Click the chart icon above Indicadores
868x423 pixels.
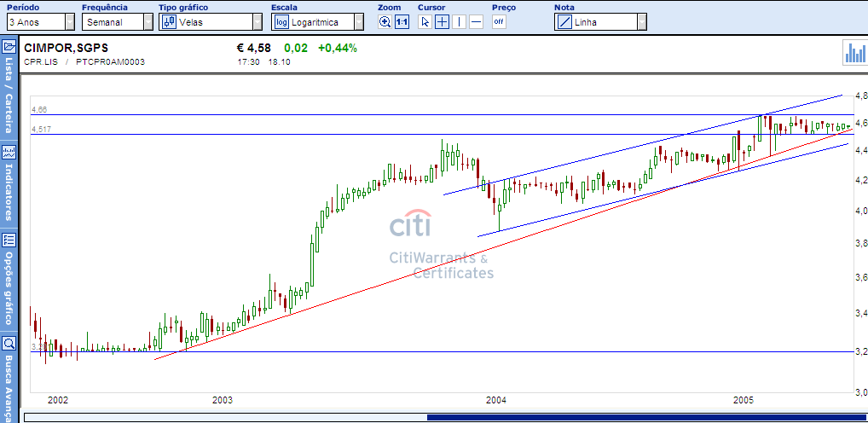click(x=9, y=152)
